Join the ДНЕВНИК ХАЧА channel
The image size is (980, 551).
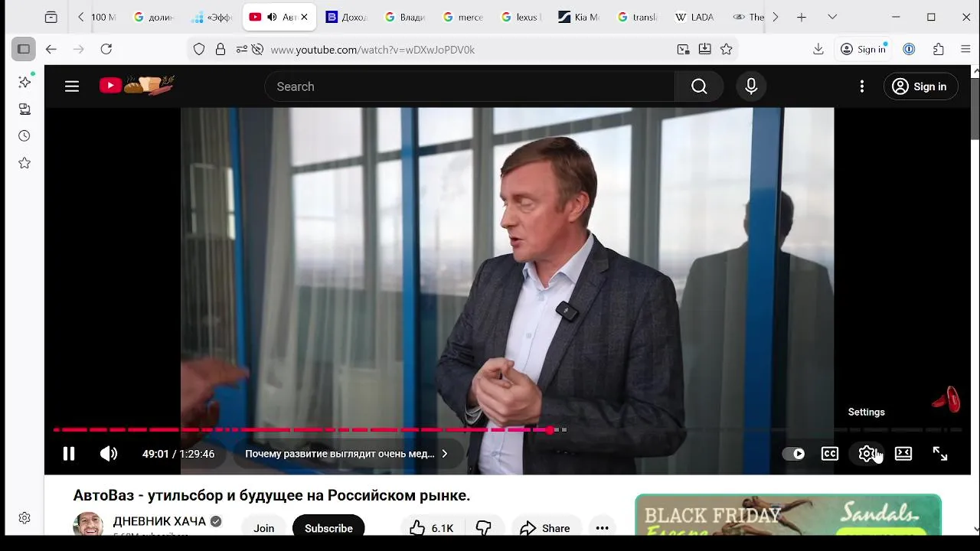[264, 528]
